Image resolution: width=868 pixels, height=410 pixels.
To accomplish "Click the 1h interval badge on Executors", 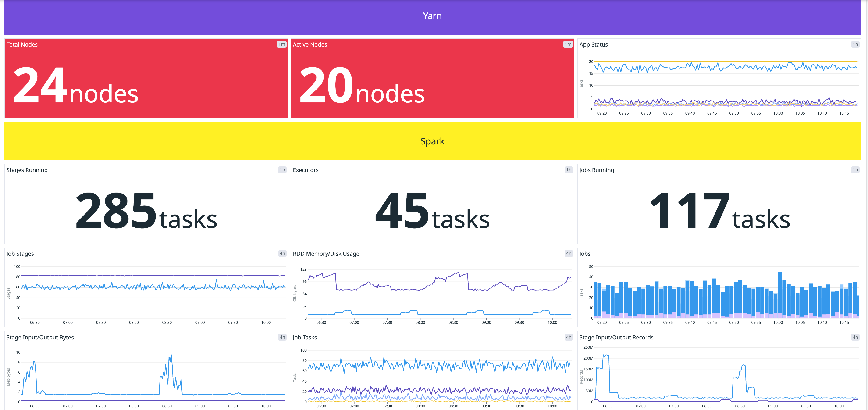I will pyautogui.click(x=569, y=170).
